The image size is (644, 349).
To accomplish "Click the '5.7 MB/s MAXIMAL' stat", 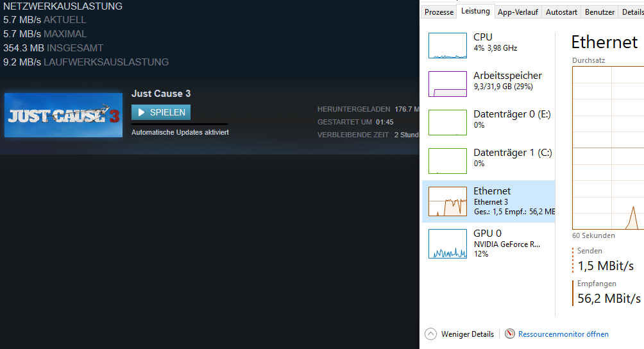I will click(45, 33).
